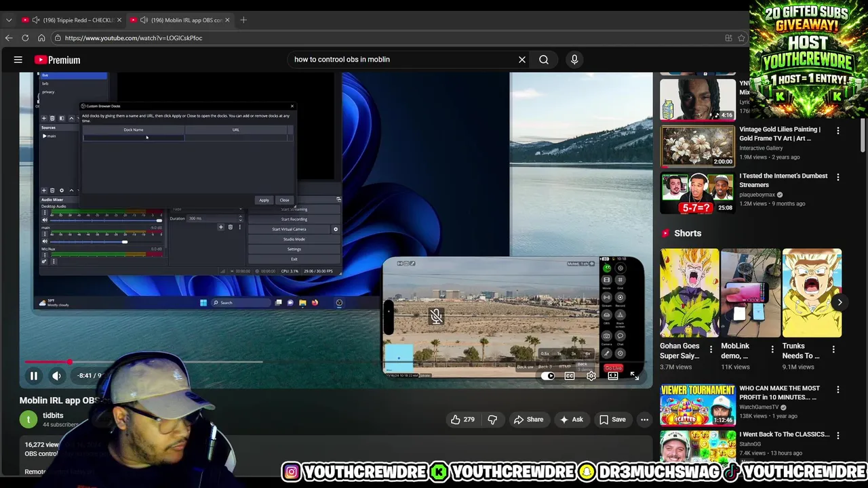Enter full screen mode
The image size is (868, 488).
click(x=635, y=376)
